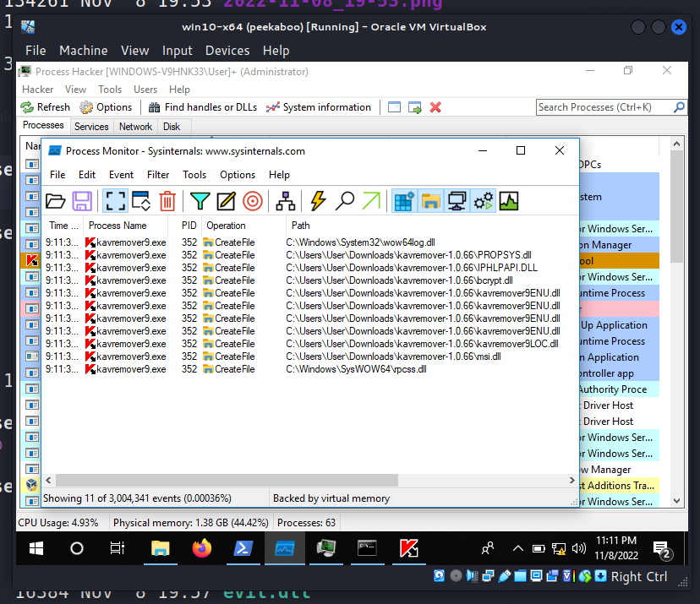700x604 pixels.
Task: Toggle Show Registry Activity filter
Action: tap(404, 201)
